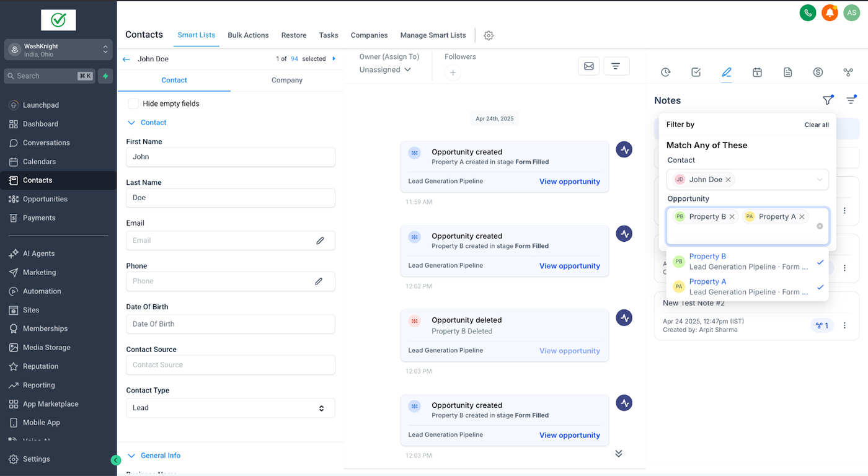
Task: Check the Hide empty fields checkbox
Action: click(133, 104)
